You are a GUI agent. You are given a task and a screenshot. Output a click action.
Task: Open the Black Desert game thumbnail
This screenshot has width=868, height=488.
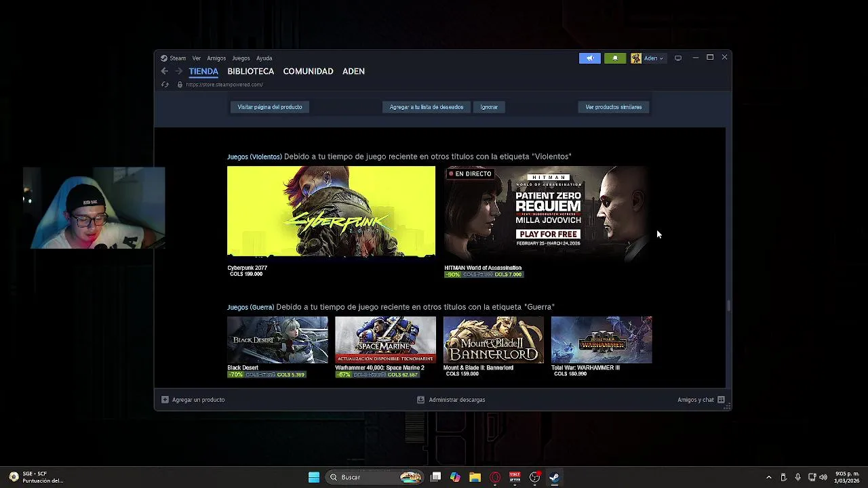pos(277,340)
